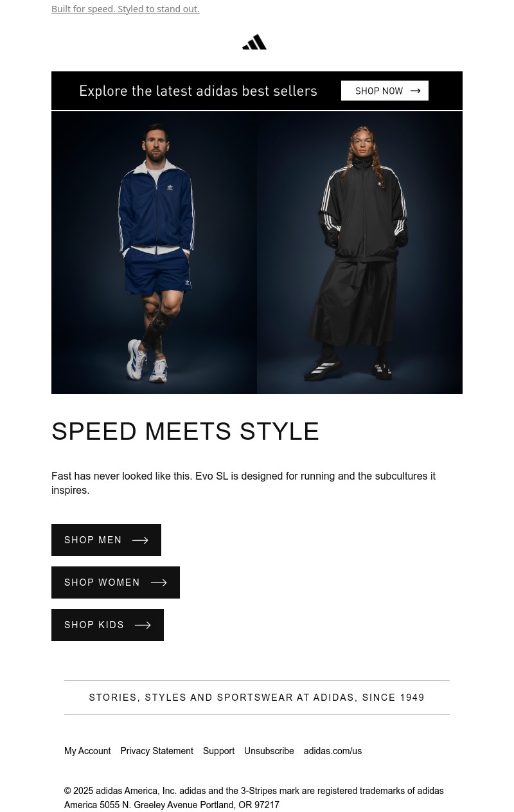Click the man in blue tracksuit image
514x812 pixels.
[x=154, y=253]
